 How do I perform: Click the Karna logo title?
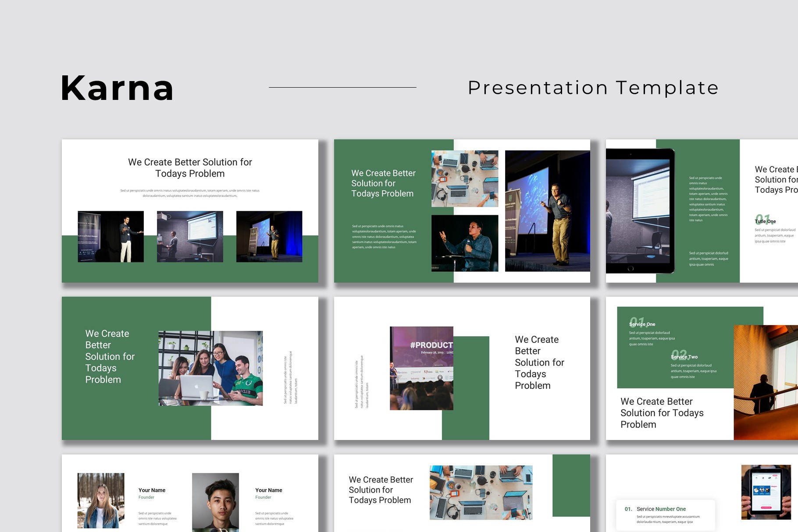[x=117, y=88]
